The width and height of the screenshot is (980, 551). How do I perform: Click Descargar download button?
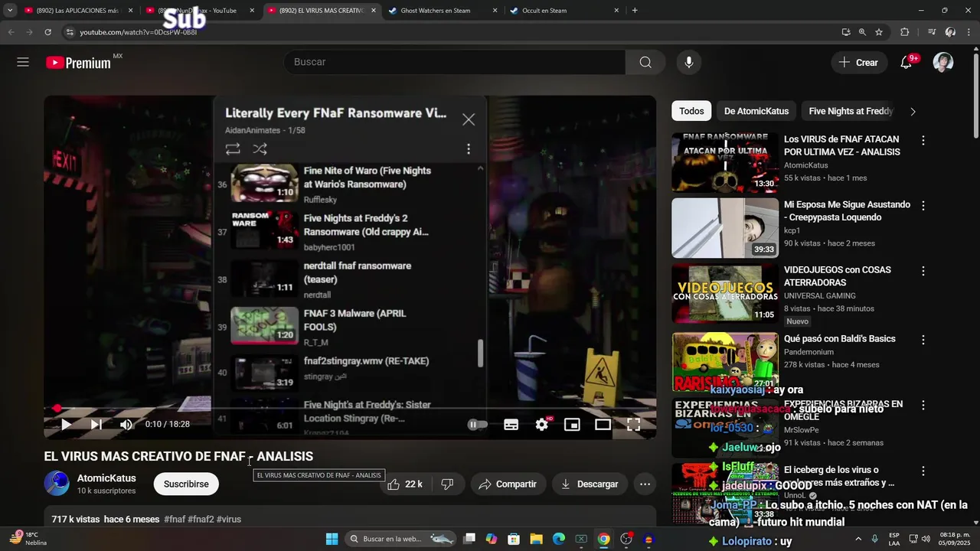(x=590, y=484)
